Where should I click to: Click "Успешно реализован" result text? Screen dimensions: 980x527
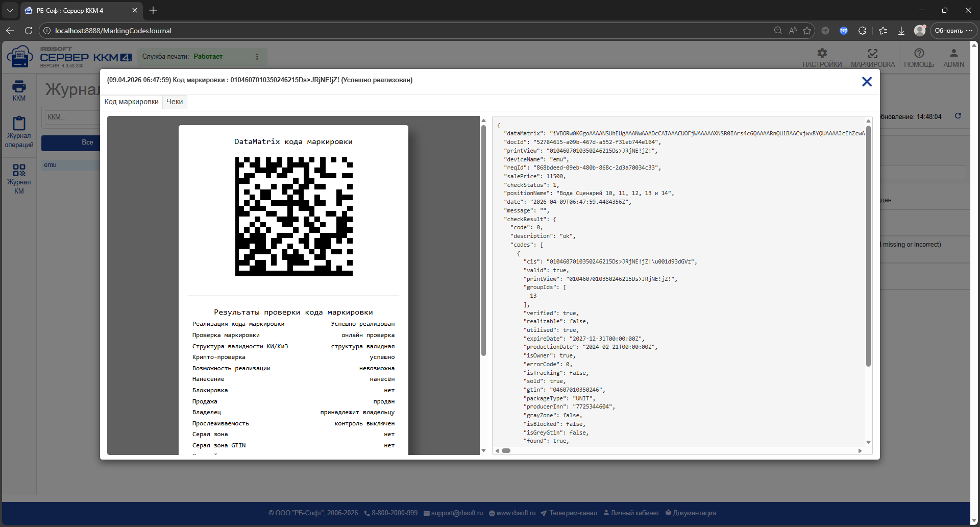click(x=362, y=324)
